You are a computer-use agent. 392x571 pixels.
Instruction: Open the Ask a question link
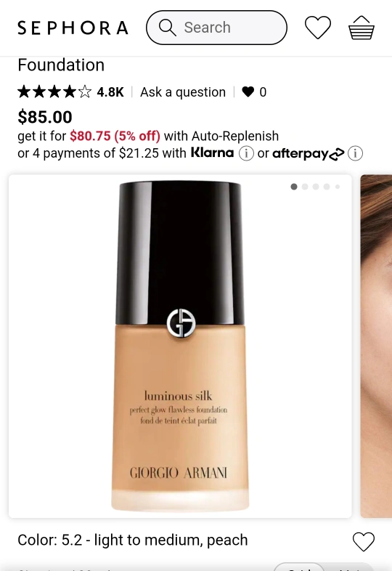point(183,92)
